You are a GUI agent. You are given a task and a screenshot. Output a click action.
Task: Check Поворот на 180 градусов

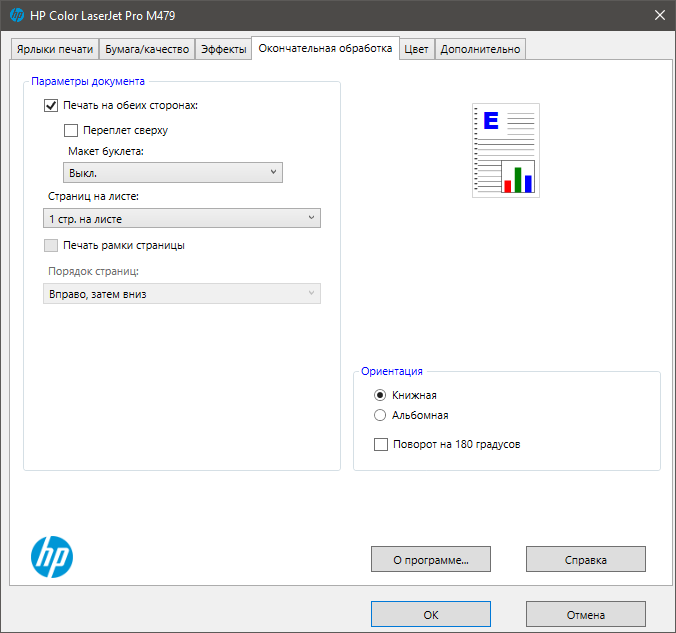click(x=381, y=444)
